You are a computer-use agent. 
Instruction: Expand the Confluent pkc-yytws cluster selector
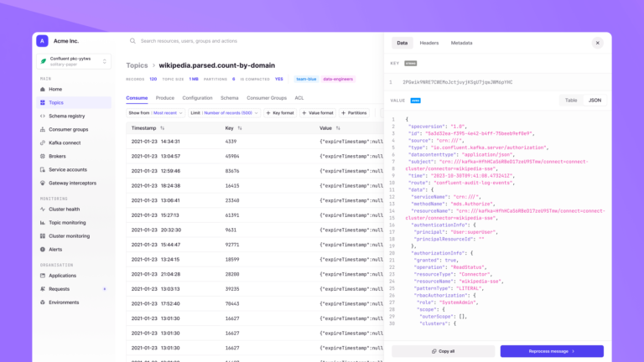[74, 61]
